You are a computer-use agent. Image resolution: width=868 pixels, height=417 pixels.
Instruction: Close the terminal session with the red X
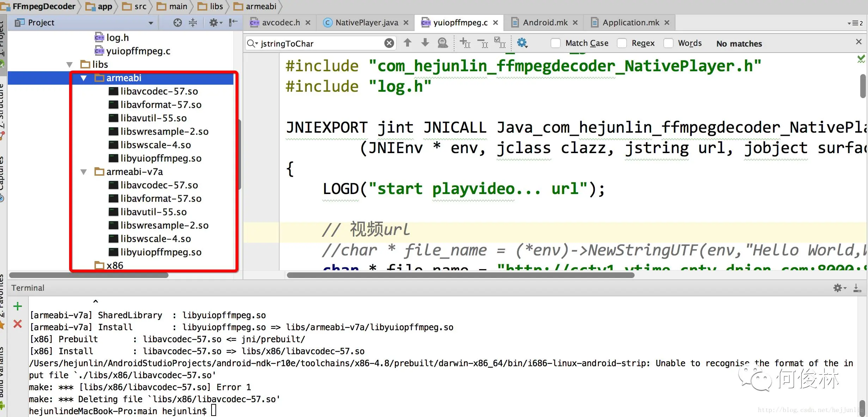[x=18, y=324]
